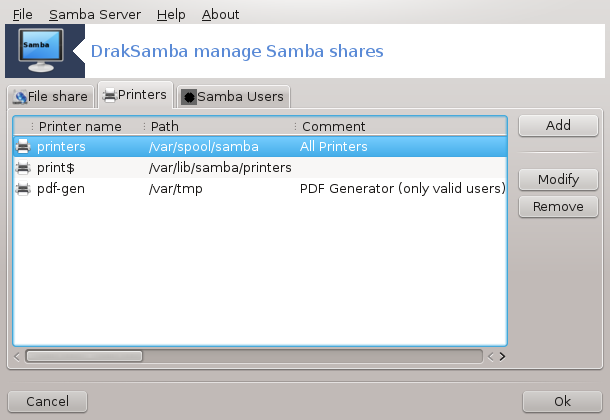Click the Add button
Image resolution: width=610 pixels, height=420 pixels.
click(x=558, y=125)
